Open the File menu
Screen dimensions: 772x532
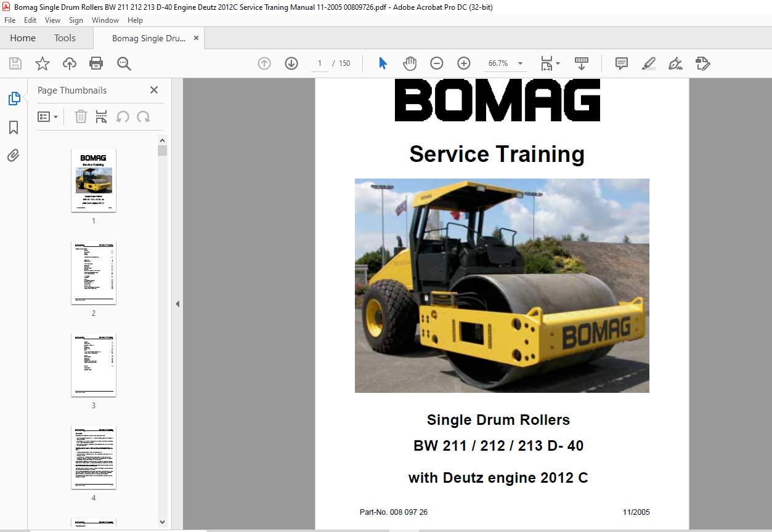click(10, 20)
